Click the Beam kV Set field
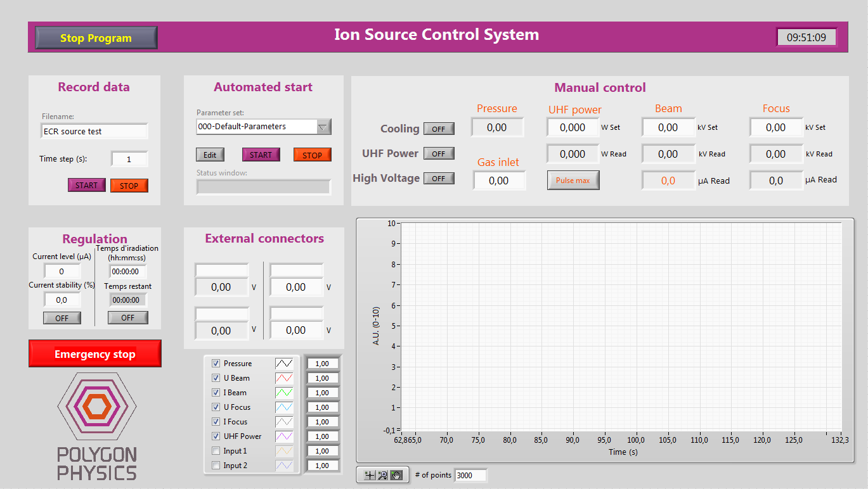Screen dimensions: 868x489 (x=668, y=127)
